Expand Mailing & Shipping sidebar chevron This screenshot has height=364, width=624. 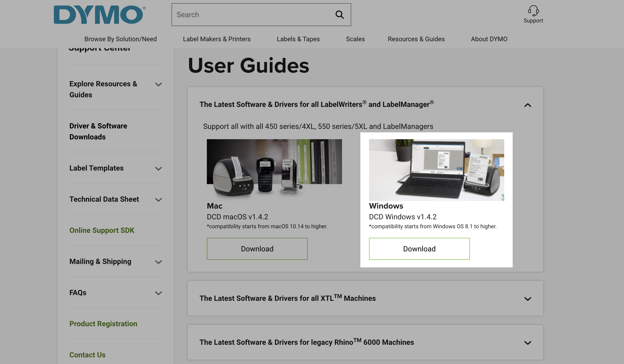159,262
